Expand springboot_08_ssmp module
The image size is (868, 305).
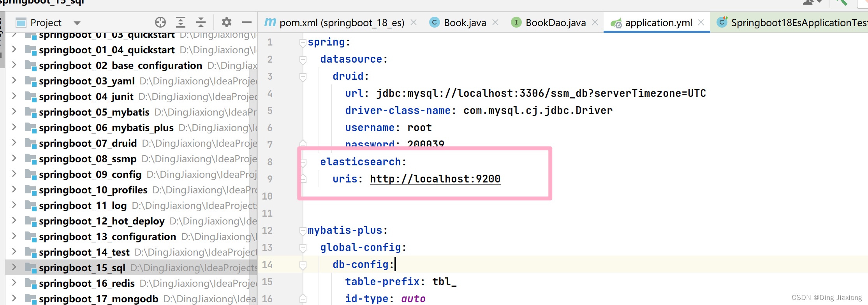coord(14,158)
